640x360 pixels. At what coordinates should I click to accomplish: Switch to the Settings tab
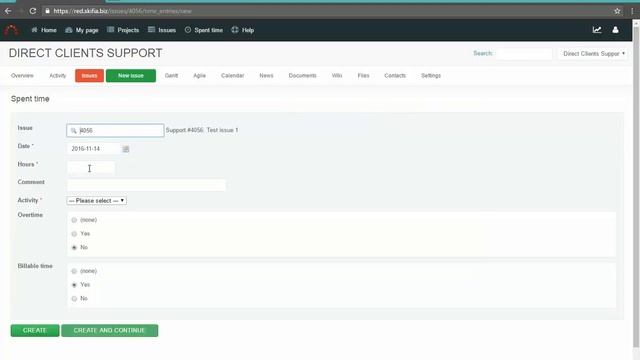(x=431, y=76)
